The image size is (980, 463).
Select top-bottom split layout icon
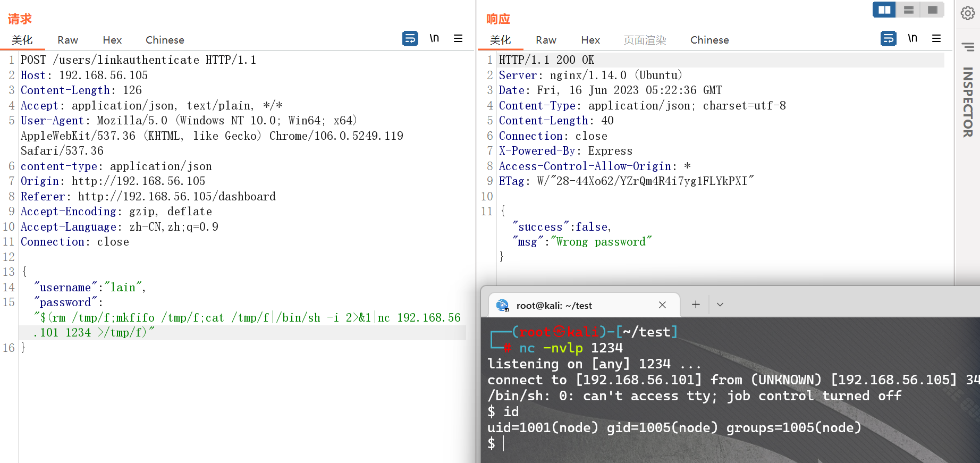(x=909, y=10)
